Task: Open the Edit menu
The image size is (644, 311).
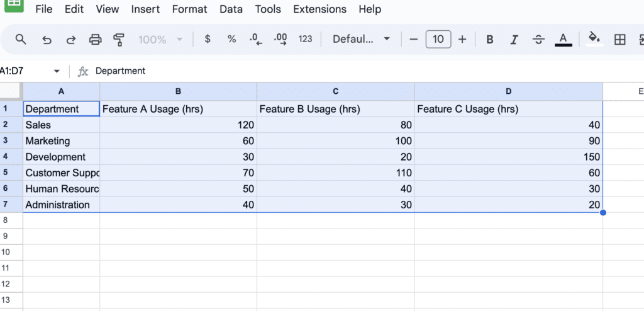Action: click(74, 9)
